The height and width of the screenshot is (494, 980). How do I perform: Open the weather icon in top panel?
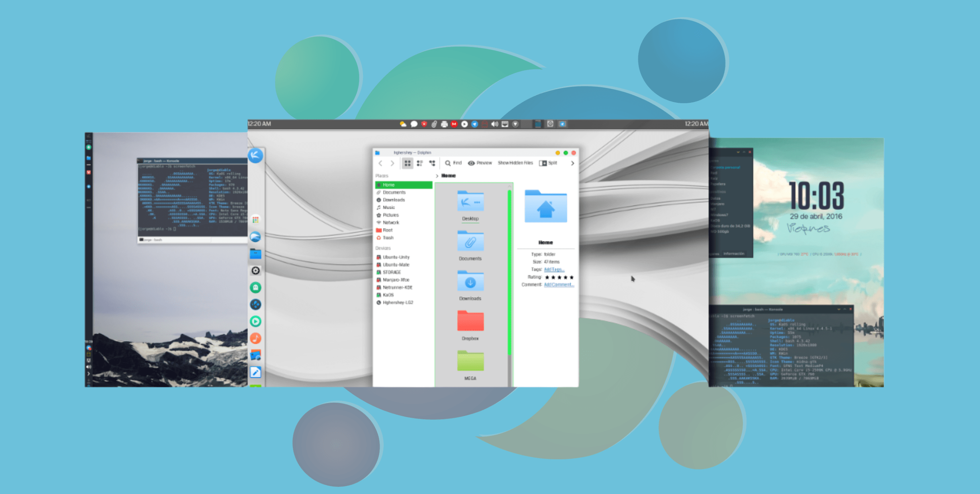click(x=403, y=124)
